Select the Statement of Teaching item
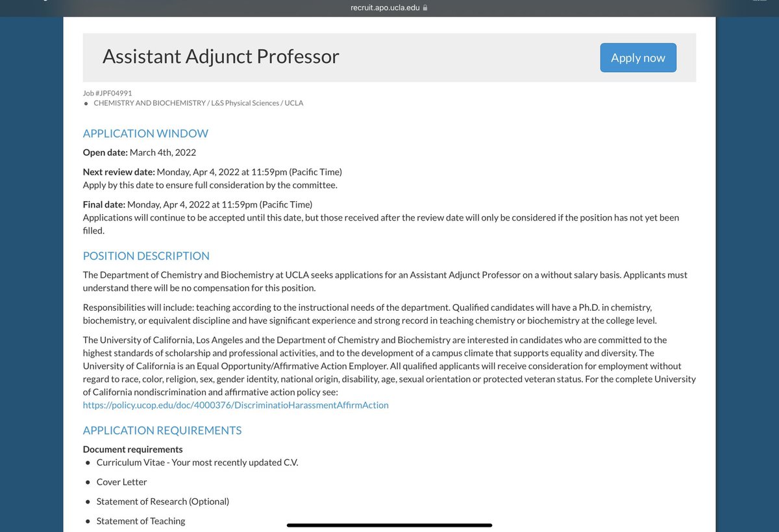Viewport: 779px width, 532px height. [x=141, y=521]
